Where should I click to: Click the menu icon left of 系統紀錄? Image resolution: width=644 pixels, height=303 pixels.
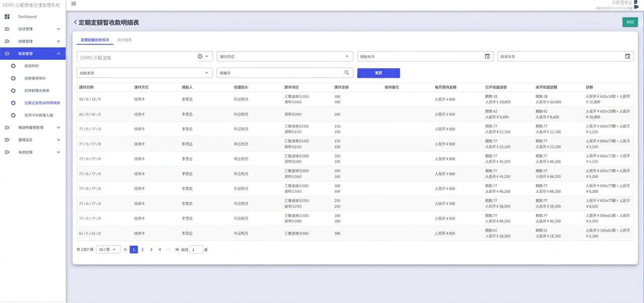coord(7,152)
